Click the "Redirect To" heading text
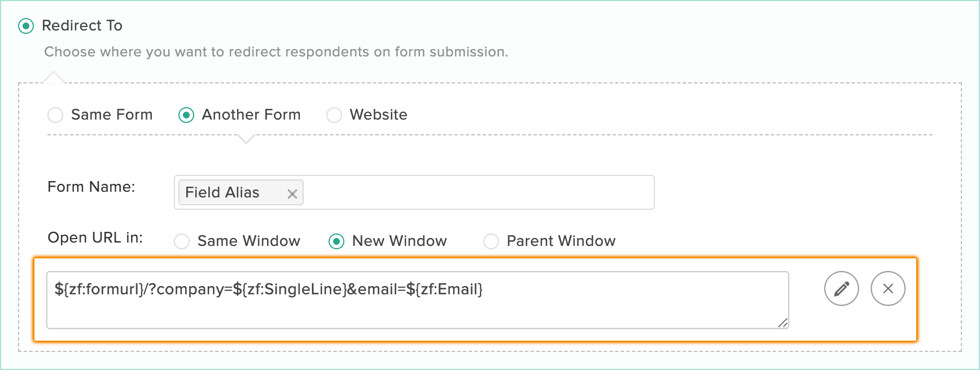Image resolution: width=980 pixels, height=370 pixels. tap(82, 25)
